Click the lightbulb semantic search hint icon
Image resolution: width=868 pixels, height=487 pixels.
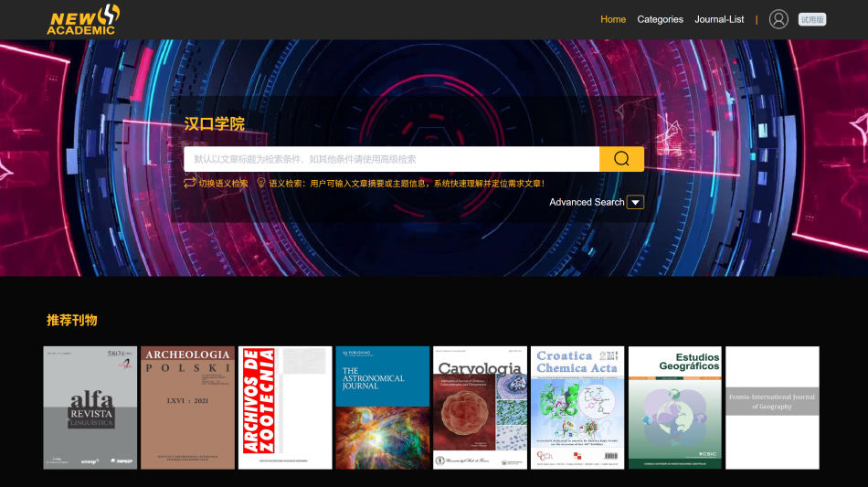260,183
